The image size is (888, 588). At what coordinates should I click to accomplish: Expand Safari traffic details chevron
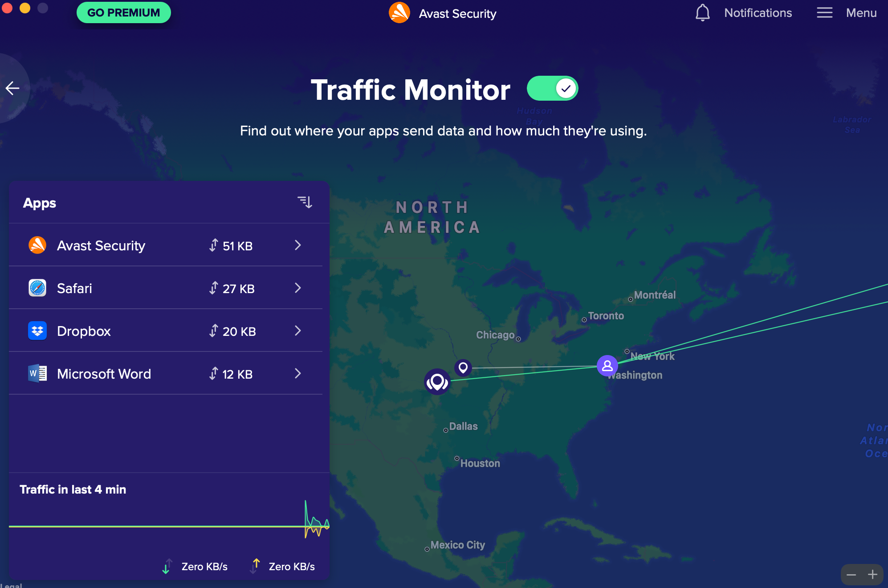point(298,287)
